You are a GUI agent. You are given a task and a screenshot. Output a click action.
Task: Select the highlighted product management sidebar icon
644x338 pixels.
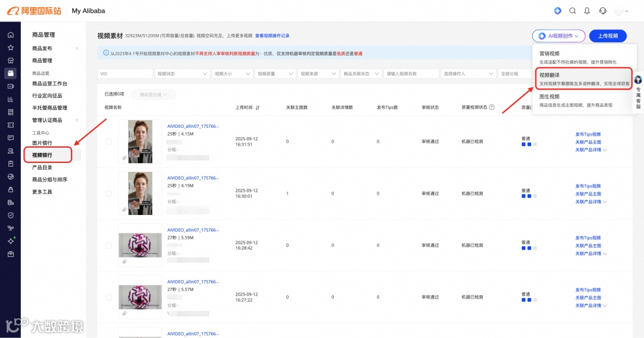11,73
